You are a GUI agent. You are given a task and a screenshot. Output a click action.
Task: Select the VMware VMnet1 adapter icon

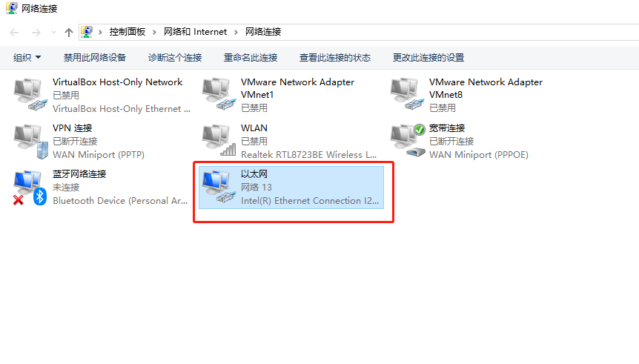tap(219, 95)
